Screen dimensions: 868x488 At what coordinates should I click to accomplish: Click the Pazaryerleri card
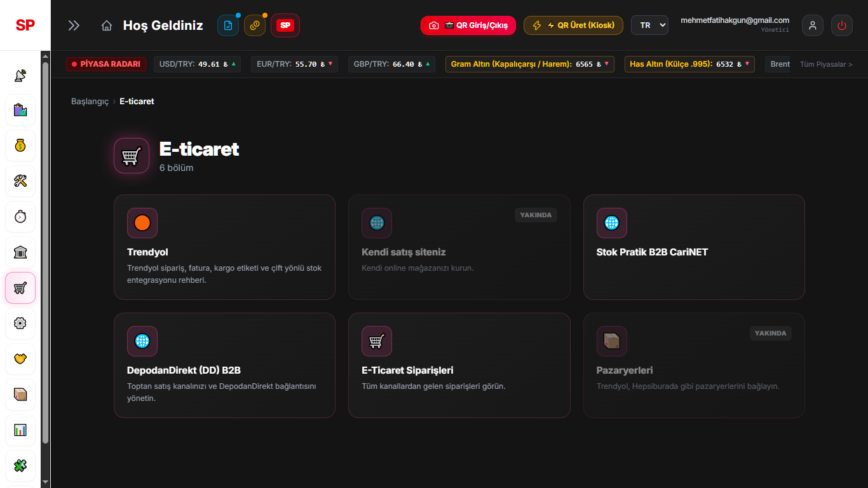[x=694, y=365]
